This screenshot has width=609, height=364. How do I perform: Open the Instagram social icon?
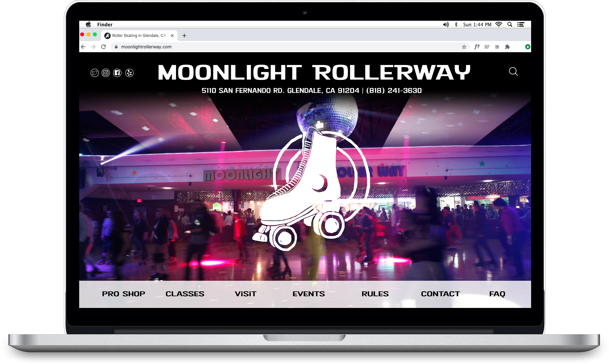pyautogui.click(x=106, y=73)
